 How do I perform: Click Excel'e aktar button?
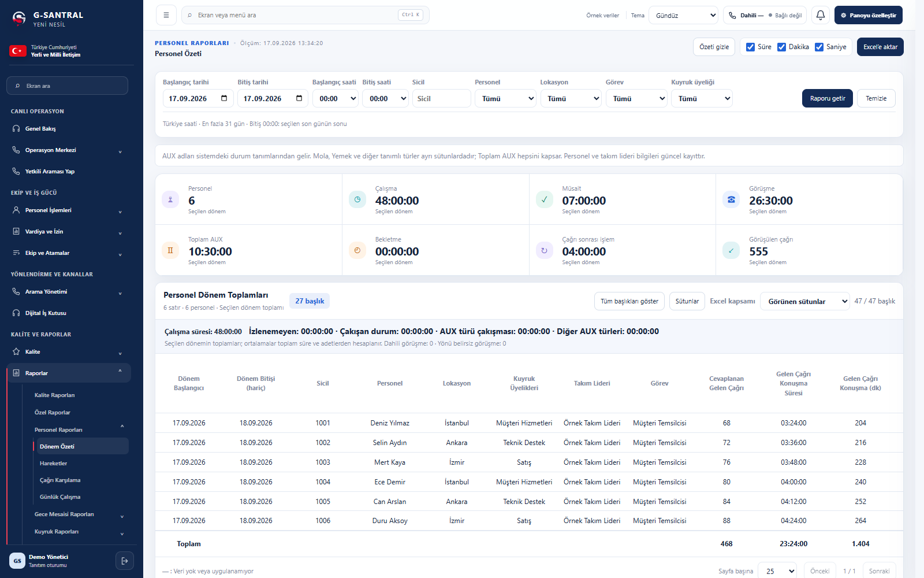(880, 47)
